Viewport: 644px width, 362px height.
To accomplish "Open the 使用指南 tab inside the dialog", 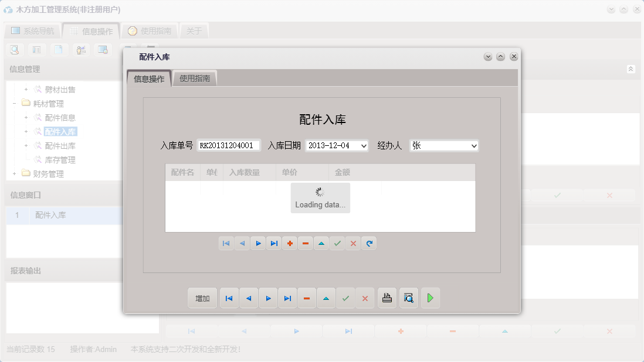I will point(194,77).
